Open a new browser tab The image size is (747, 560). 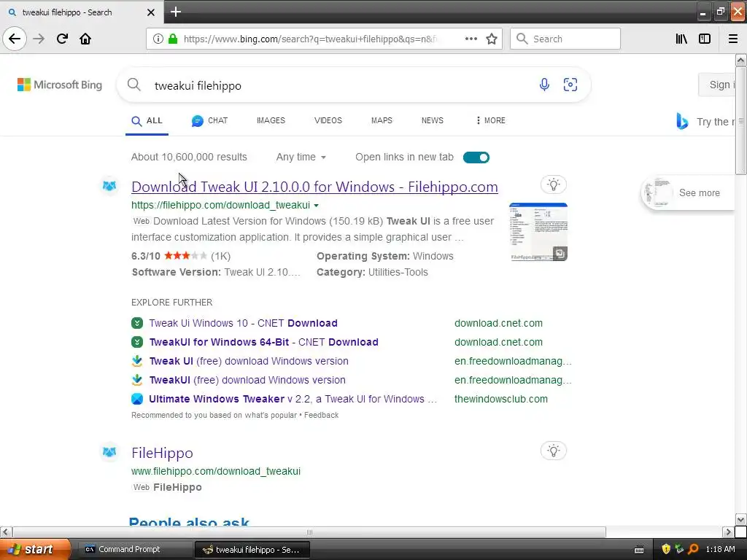click(x=175, y=12)
